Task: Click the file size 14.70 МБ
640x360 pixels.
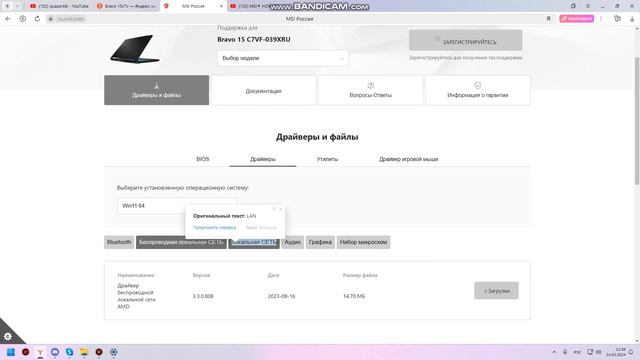Action: pos(354,296)
